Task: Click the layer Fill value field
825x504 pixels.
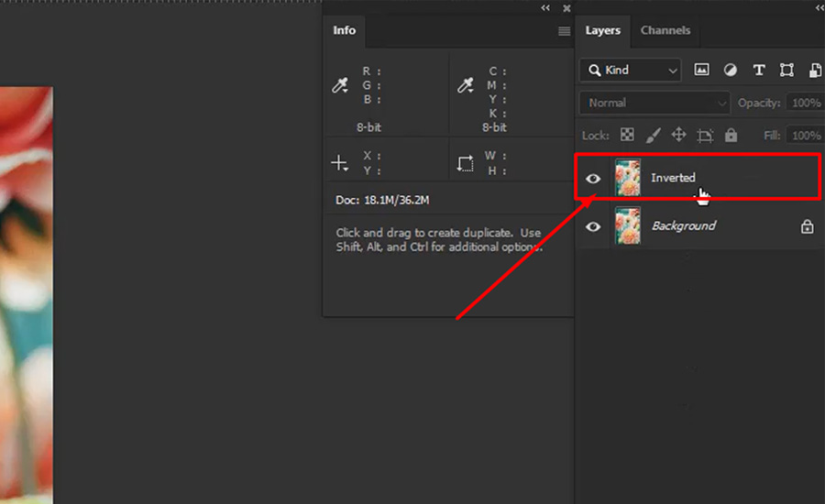Action: (x=805, y=136)
